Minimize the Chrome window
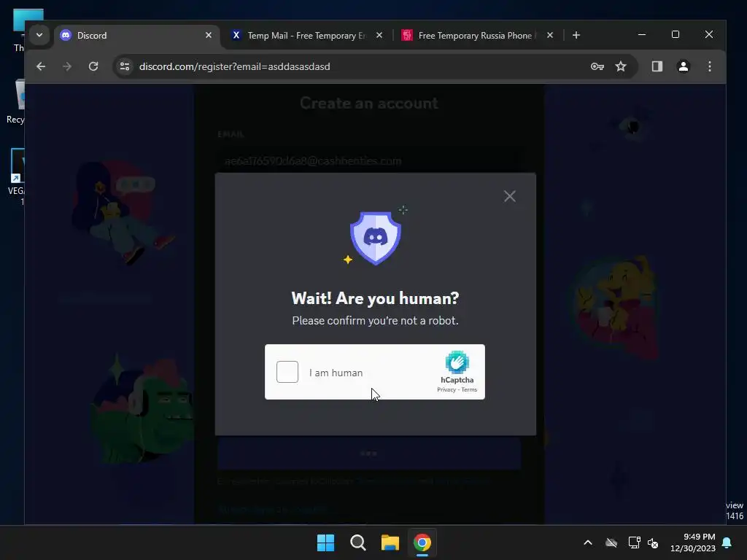Screen dimensions: 747x560 pyautogui.click(x=642, y=35)
